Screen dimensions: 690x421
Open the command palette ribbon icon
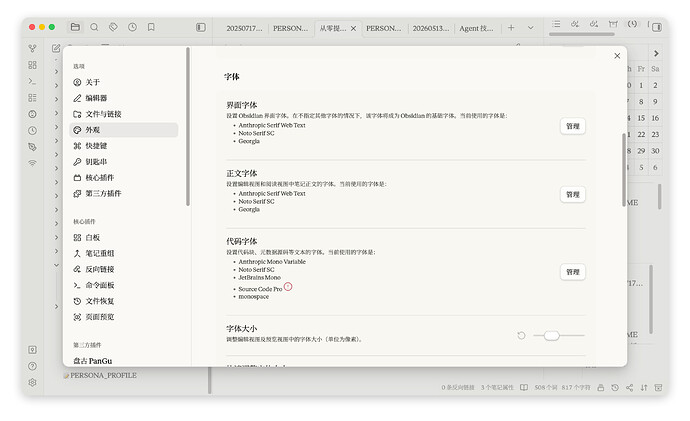coord(32,81)
